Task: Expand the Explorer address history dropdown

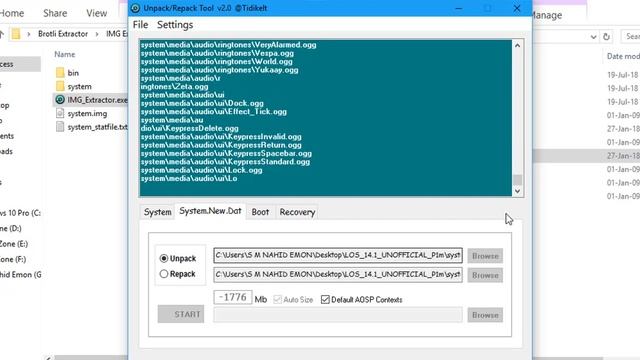Action: (593, 37)
